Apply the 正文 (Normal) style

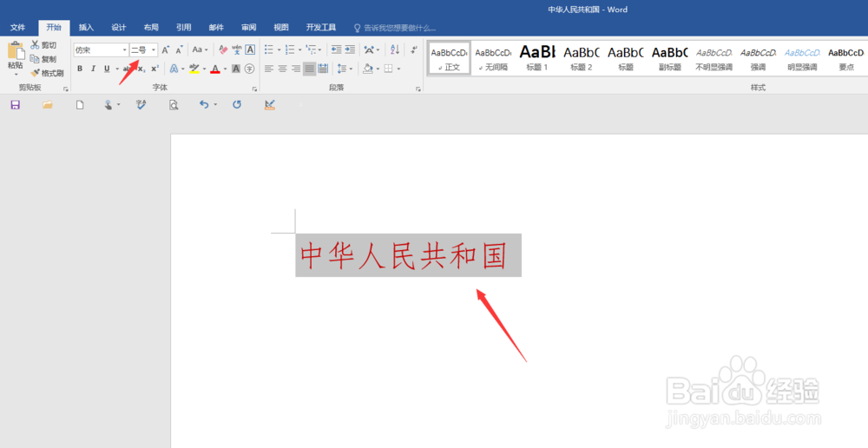(449, 59)
